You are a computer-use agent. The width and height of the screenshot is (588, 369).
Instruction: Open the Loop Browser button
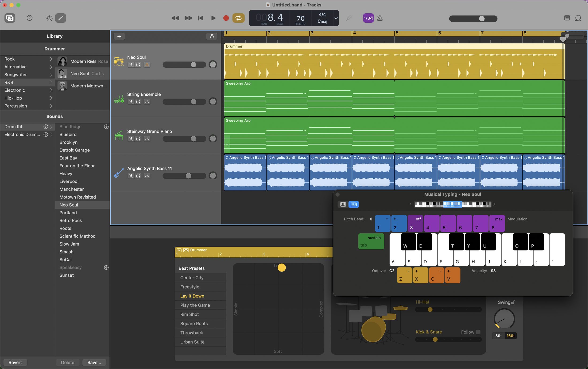[x=578, y=18]
